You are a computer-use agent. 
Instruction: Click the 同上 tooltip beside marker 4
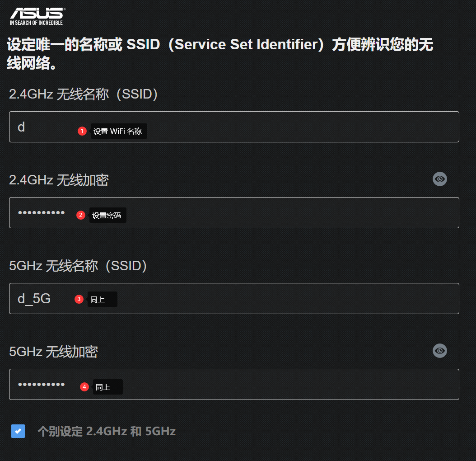click(108, 387)
